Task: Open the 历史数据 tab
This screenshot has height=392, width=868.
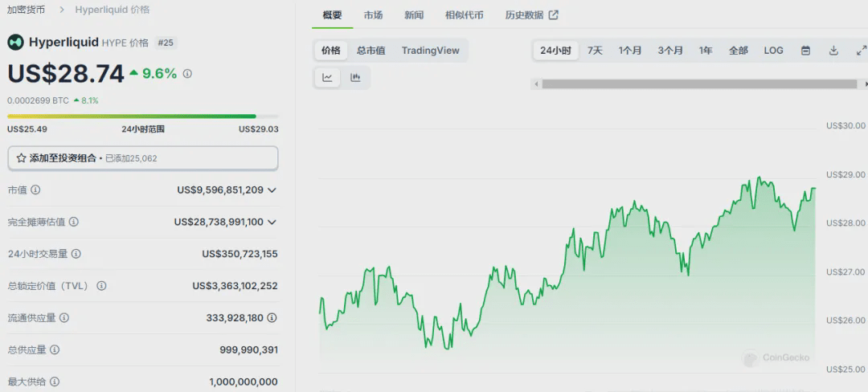Action: [532, 15]
